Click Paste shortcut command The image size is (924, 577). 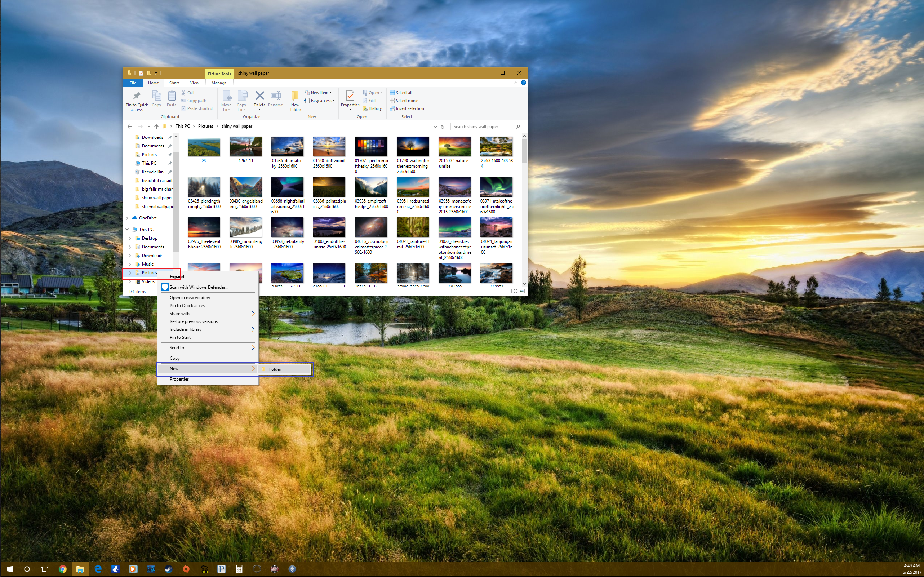point(197,109)
